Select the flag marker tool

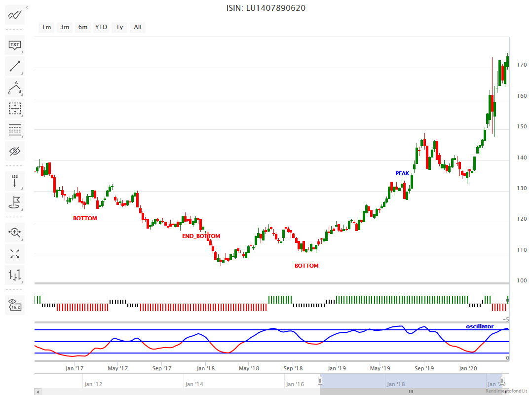[x=15, y=201]
